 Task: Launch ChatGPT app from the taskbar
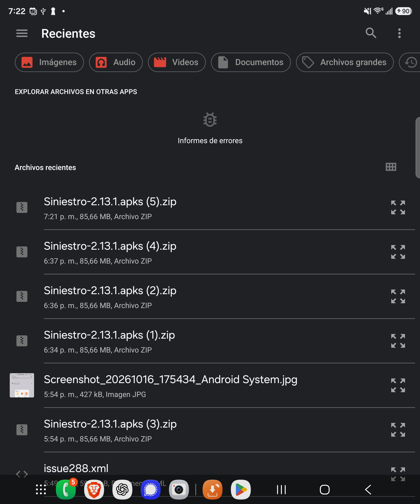[122, 490]
